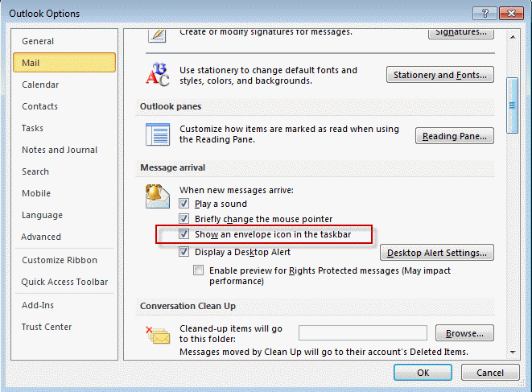The image size is (532, 392).
Task: Uncheck Play a sound checkbox
Action: pyautogui.click(x=184, y=204)
